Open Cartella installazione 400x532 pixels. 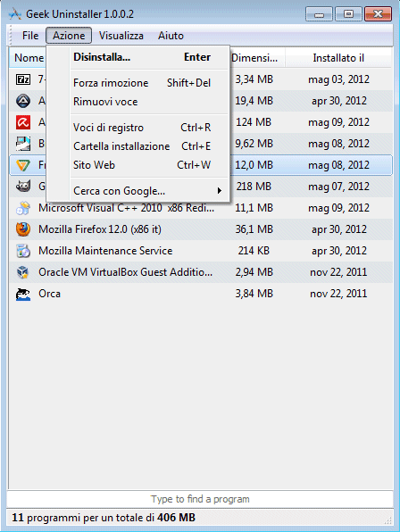[x=138, y=146]
